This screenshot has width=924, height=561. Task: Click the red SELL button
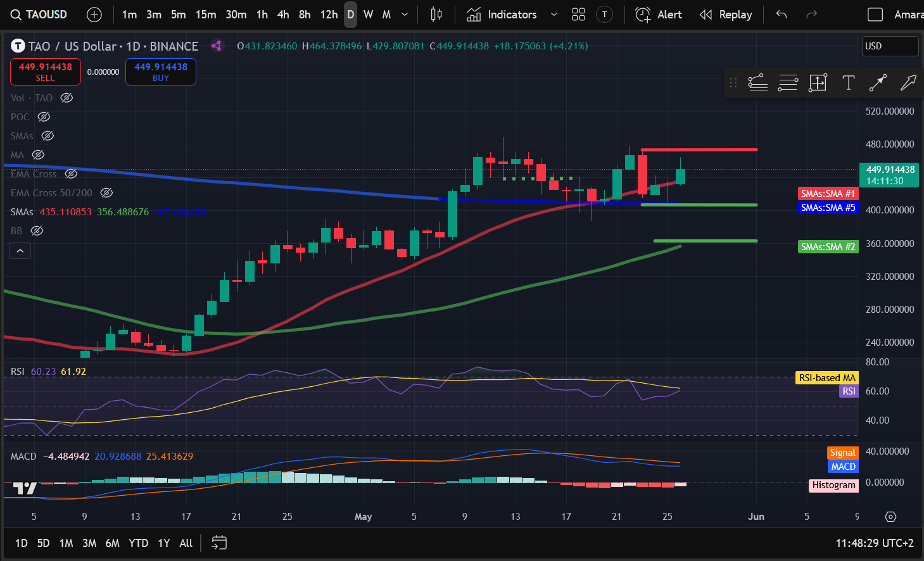[45, 72]
